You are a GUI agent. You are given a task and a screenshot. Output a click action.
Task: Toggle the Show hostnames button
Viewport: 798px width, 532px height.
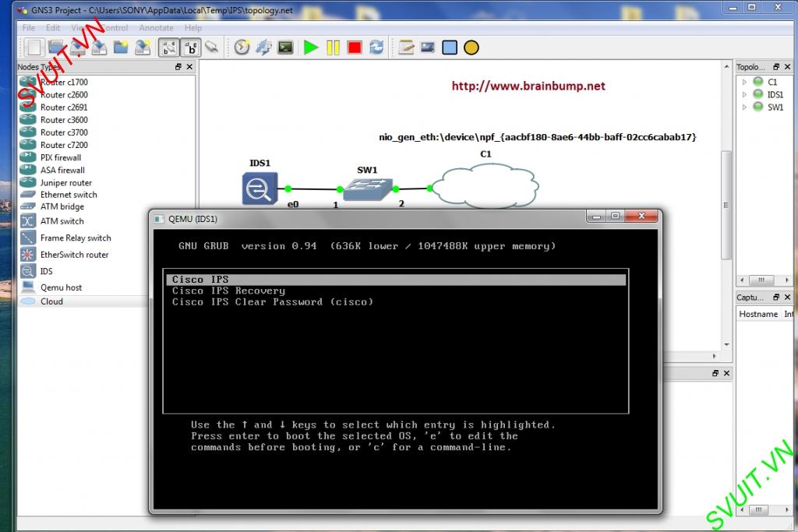coord(191,48)
